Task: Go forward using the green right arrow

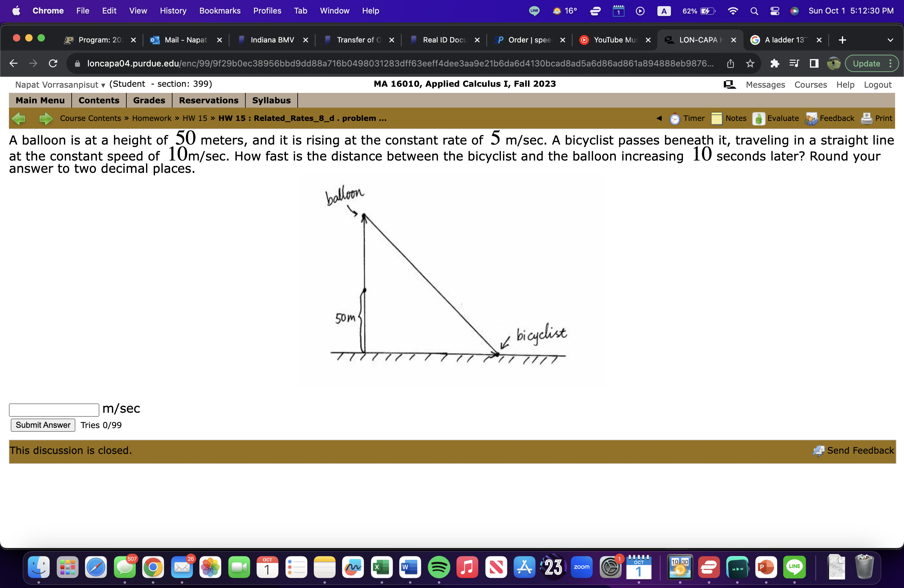Action: pyautogui.click(x=45, y=118)
